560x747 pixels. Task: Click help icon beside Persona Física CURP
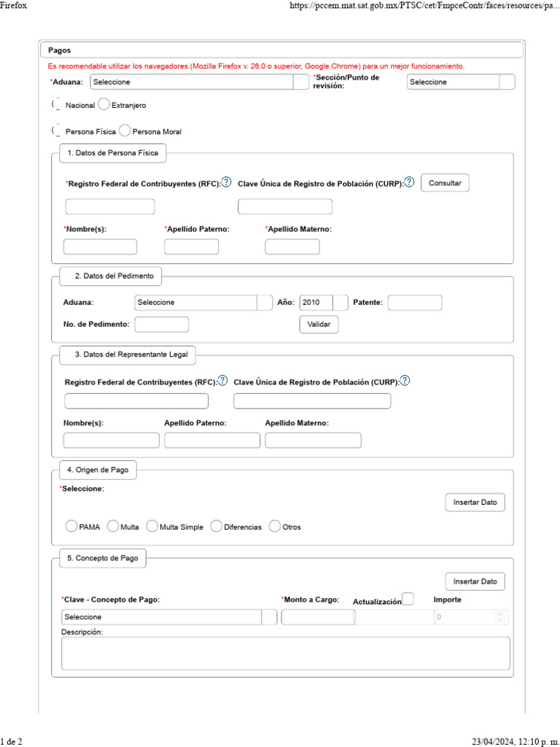coord(409,182)
